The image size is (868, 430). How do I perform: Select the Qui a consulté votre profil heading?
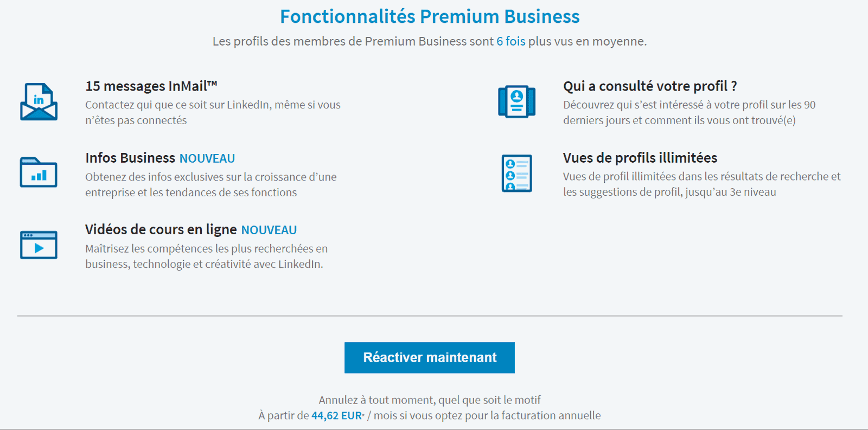[x=650, y=86]
